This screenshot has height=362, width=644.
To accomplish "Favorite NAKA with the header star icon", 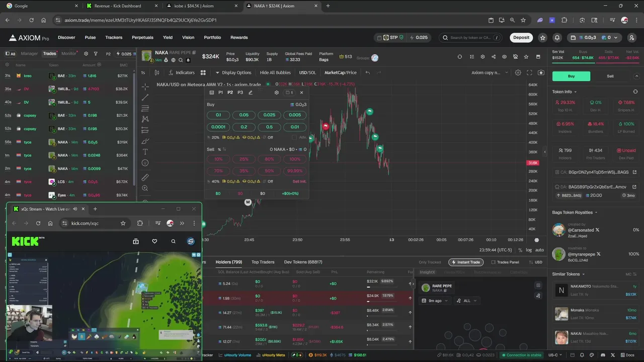I will tap(527, 57).
